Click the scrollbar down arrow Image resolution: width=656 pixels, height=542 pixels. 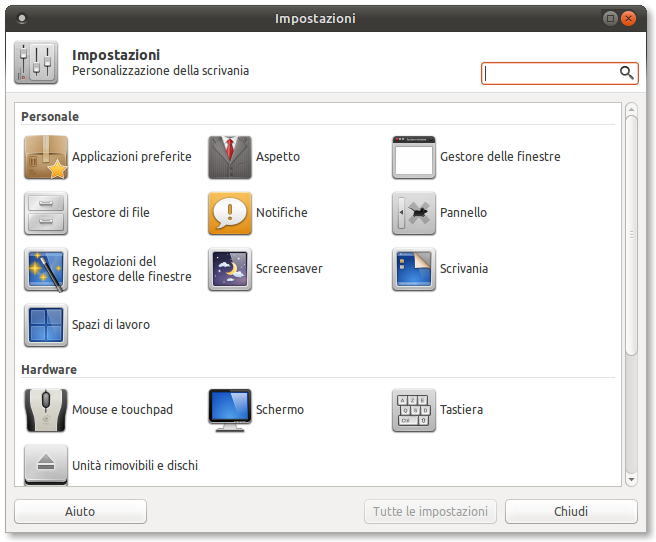click(631, 480)
